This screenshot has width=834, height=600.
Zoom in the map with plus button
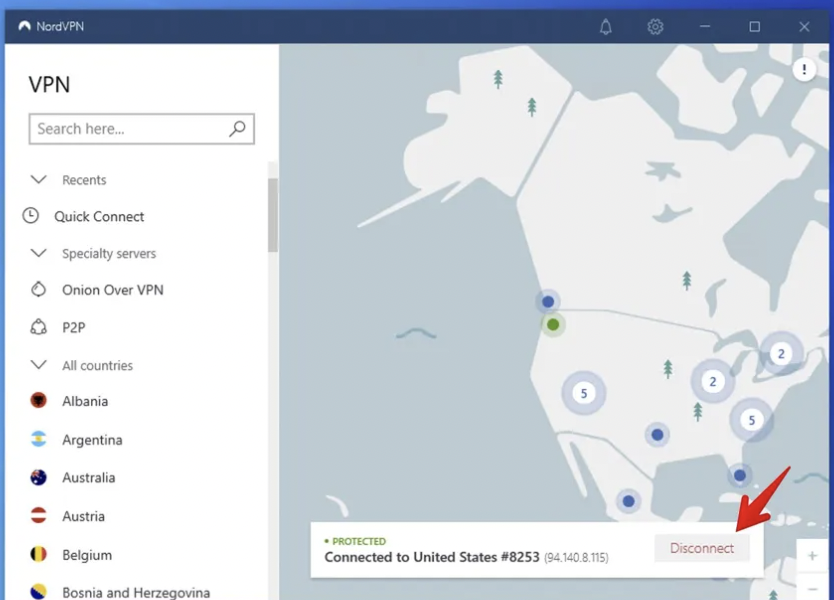812,556
